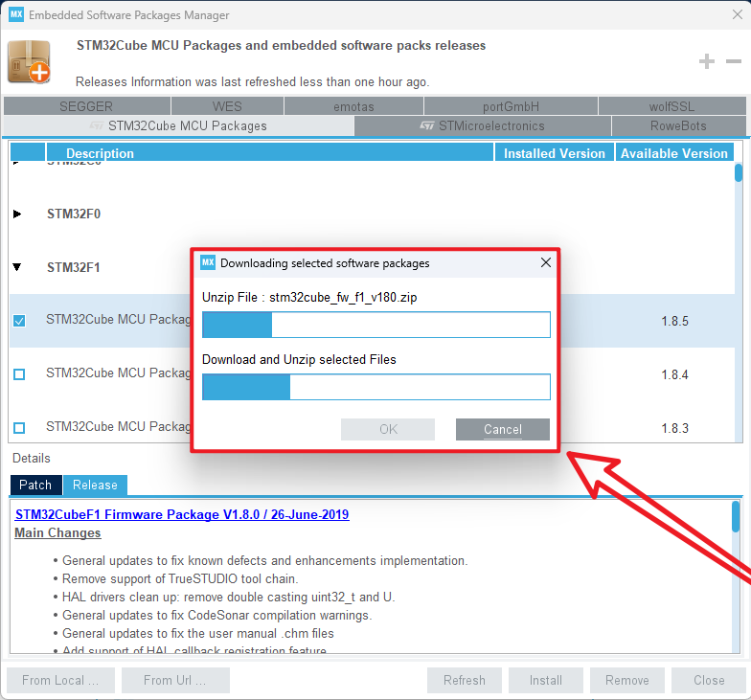751x700 pixels.
Task: Click available version 1.8.3 cell
Action: [x=674, y=428]
